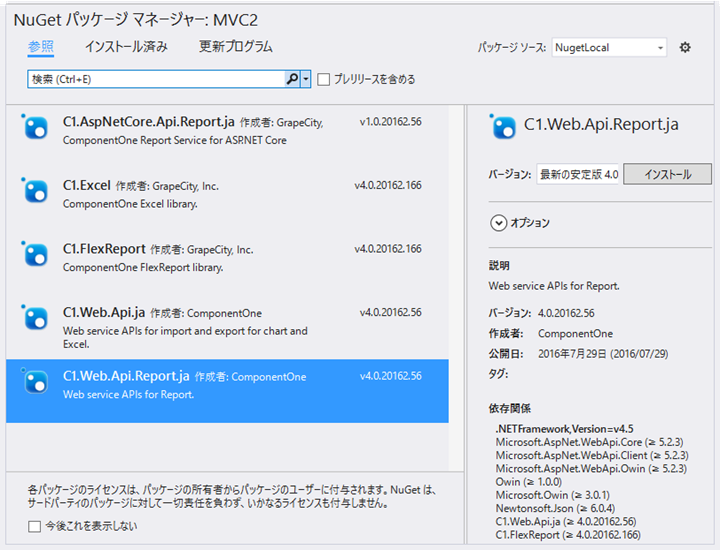Switch to 更新プログラム tab

pyautogui.click(x=236, y=47)
